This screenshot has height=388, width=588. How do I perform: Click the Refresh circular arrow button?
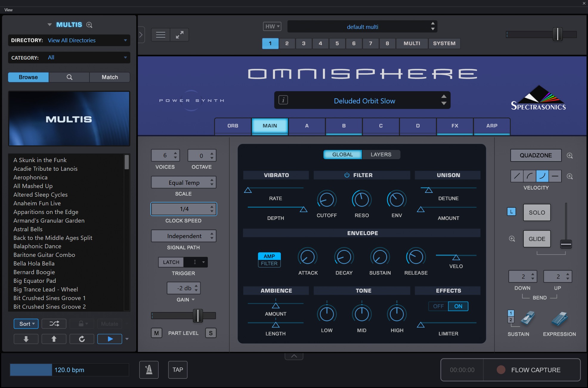82,339
